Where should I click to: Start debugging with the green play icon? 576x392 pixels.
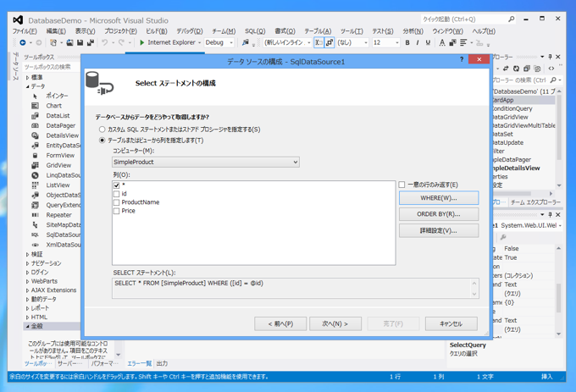141,42
